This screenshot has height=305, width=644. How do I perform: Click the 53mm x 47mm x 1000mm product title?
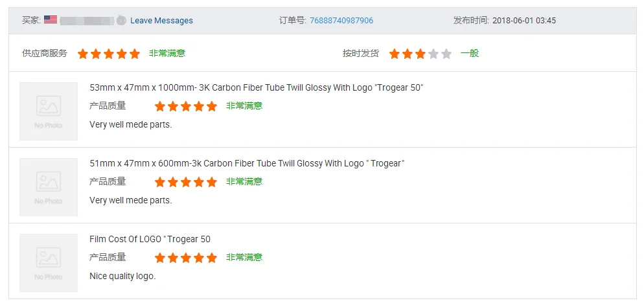256,87
